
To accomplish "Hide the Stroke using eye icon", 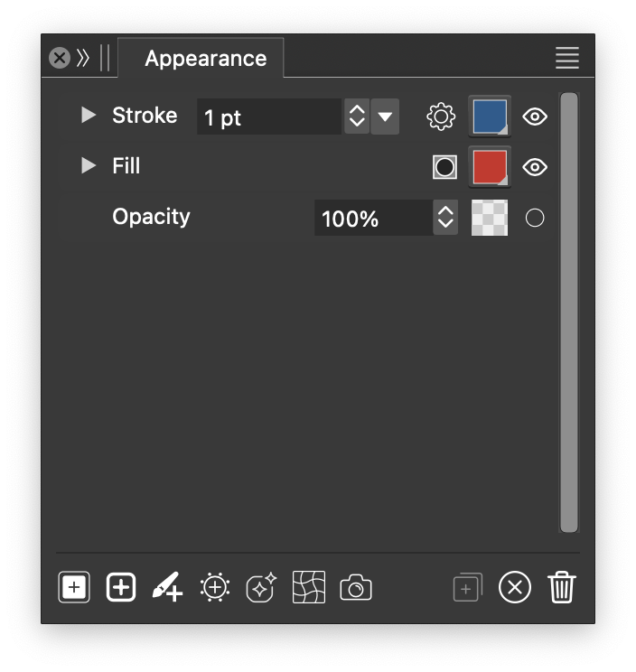I will pyautogui.click(x=535, y=117).
